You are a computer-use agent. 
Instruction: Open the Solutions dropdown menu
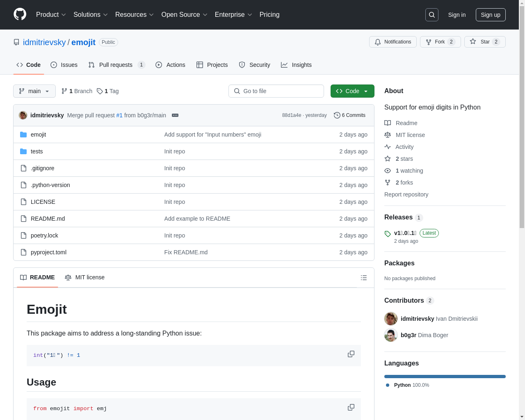pyautogui.click(x=91, y=15)
